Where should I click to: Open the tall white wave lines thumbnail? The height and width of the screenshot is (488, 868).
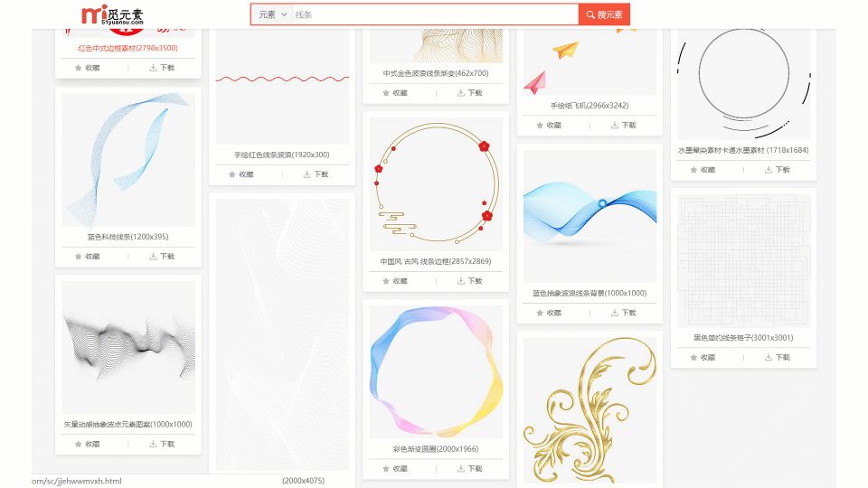(x=282, y=334)
